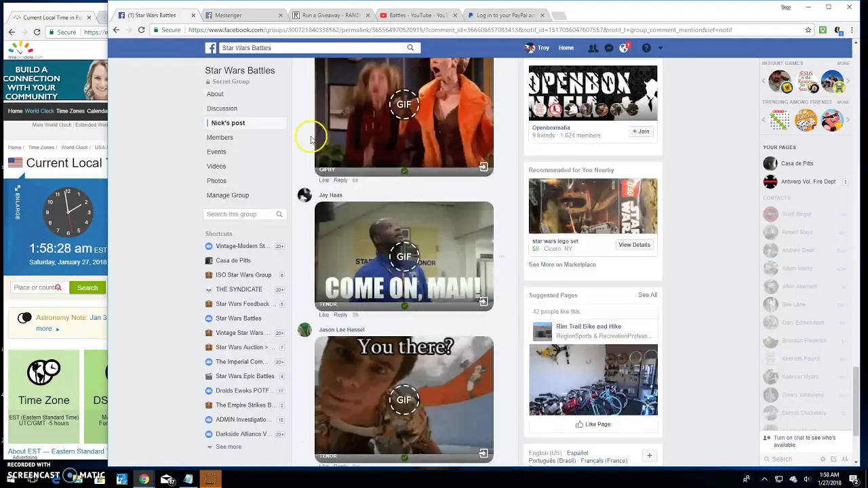Click See More on Marketplace

tap(562, 264)
